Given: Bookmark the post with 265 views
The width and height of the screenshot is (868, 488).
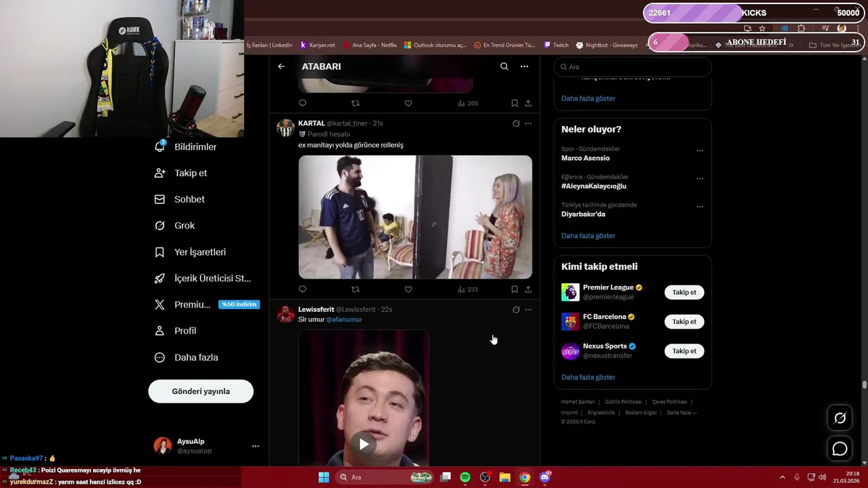Looking at the screenshot, I should tap(515, 103).
